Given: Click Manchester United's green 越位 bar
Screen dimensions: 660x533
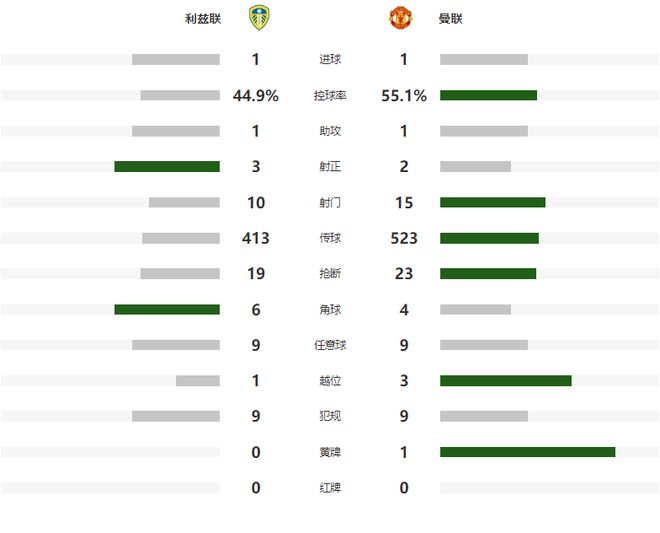Looking at the screenshot, I should point(505,381).
